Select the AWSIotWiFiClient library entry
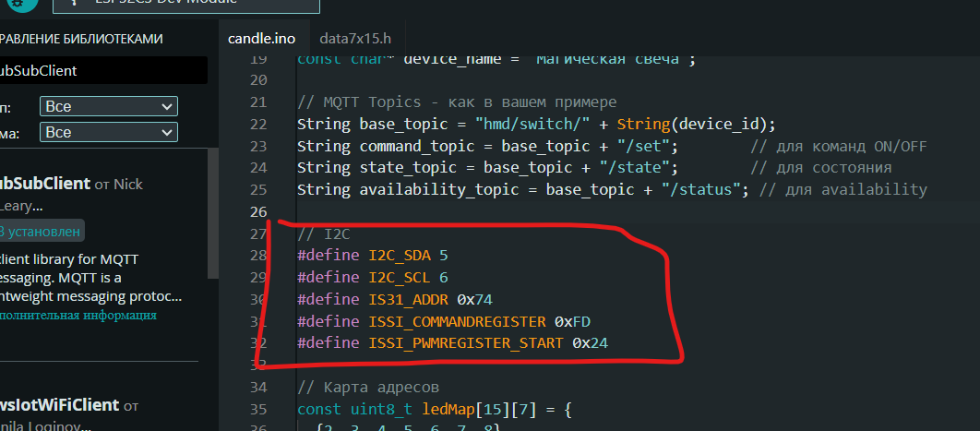Viewport: 980px width, 431px height. (x=60, y=404)
